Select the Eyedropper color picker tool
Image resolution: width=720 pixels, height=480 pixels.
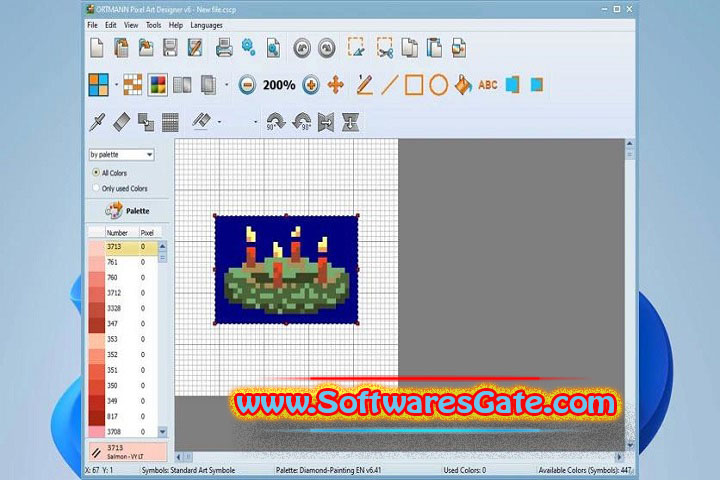[97, 122]
